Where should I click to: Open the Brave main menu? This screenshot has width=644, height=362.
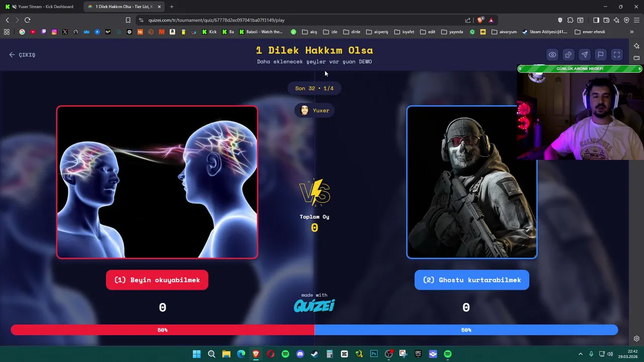point(636,20)
